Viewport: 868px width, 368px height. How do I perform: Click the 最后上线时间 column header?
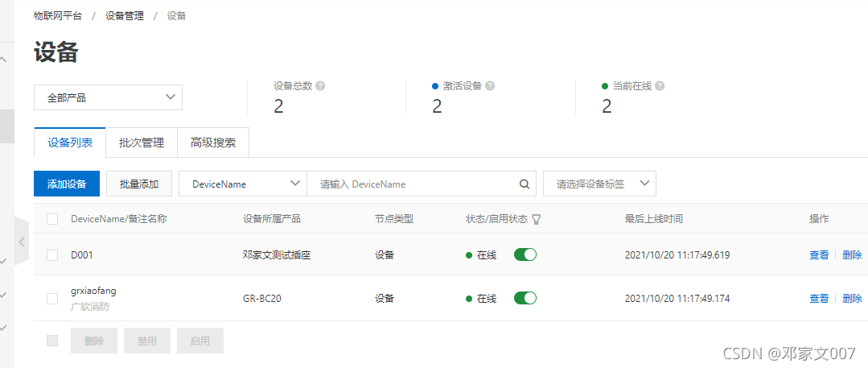654,219
